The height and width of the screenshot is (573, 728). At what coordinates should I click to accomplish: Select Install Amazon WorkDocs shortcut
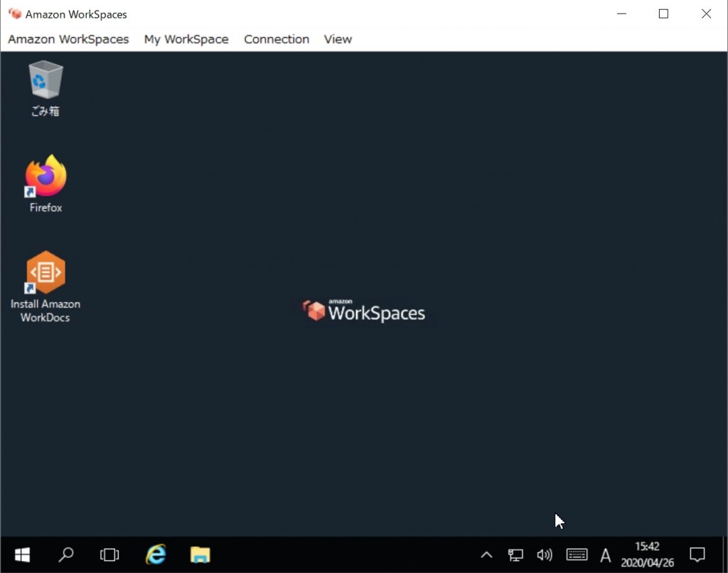[45, 286]
